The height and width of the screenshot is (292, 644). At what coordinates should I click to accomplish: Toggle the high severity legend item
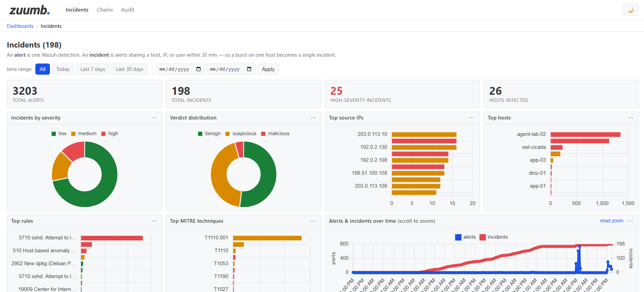[110, 133]
